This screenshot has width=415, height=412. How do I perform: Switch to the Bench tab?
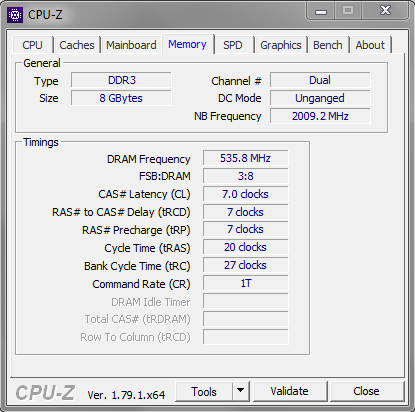328,45
